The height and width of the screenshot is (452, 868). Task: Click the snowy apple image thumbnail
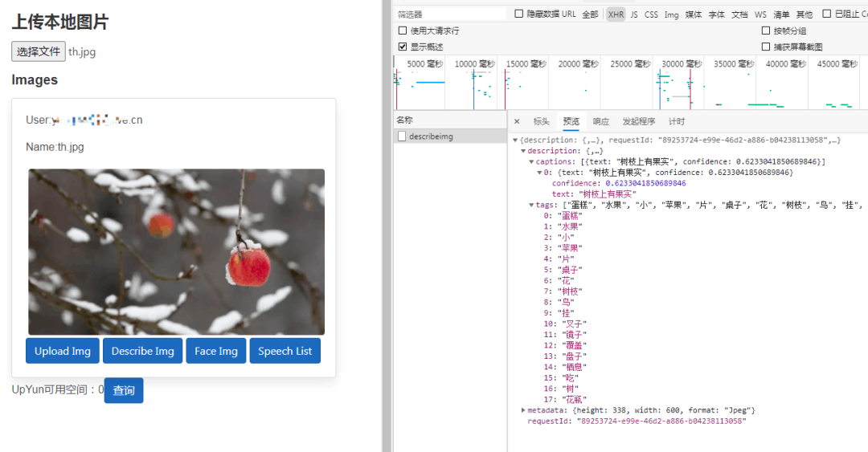177,252
